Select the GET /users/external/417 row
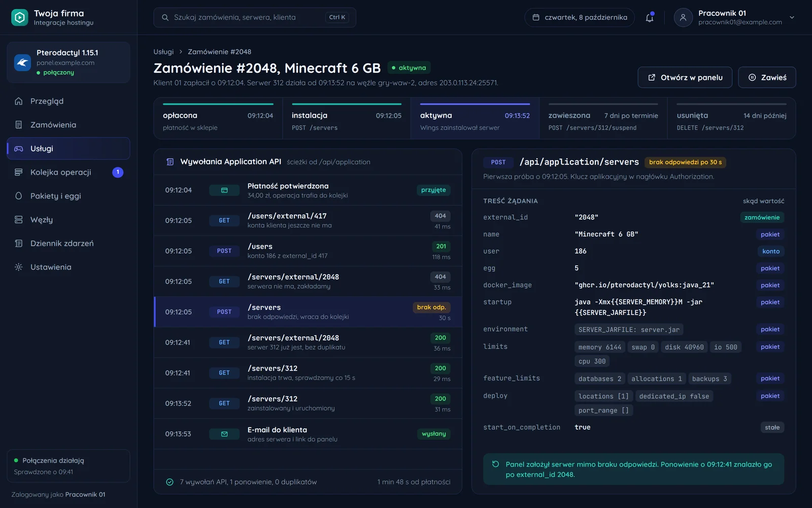This screenshot has height=508, width=812. click(x=308, y=220)
